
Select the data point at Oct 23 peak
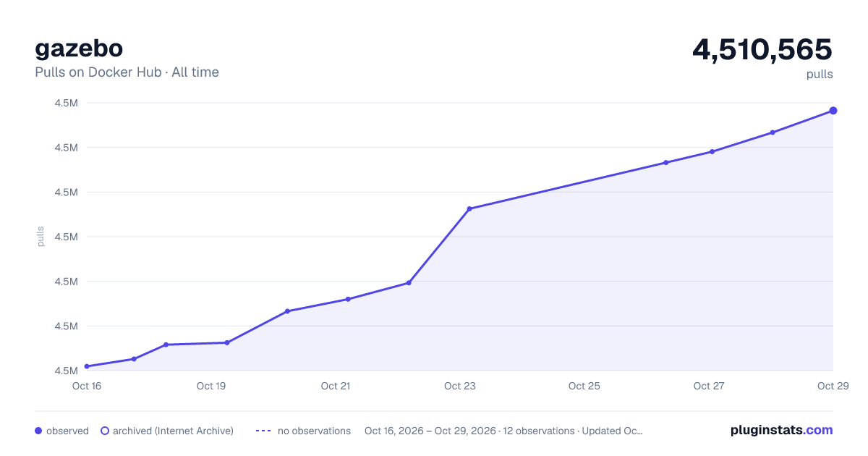pyautogui.click(x=469, y=209)
